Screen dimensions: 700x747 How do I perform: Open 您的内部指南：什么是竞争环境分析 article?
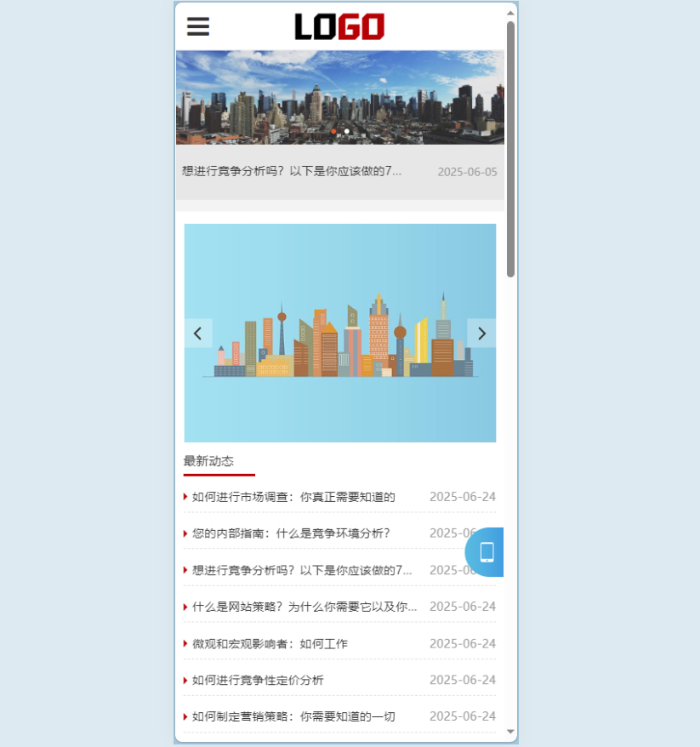(x=285, y=533)
